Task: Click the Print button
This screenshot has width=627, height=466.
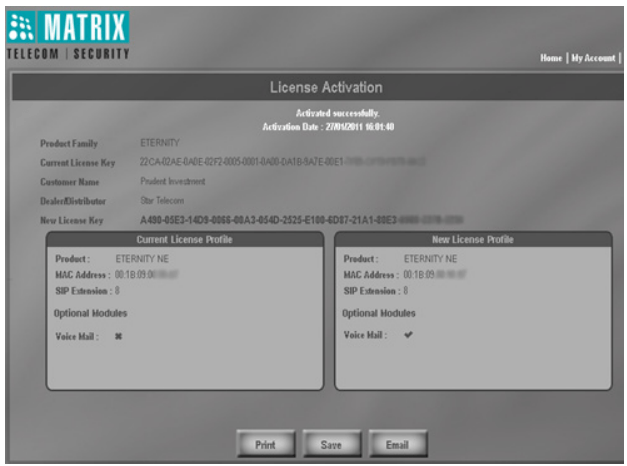Action: (266, 444)
